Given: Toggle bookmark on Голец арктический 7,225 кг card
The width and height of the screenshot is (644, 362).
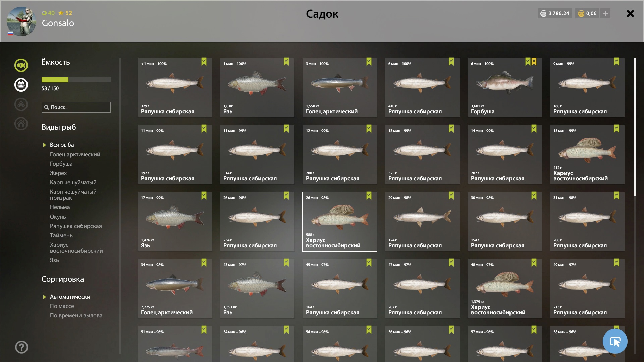Looking at the screenshot, I should click(204, 263).
